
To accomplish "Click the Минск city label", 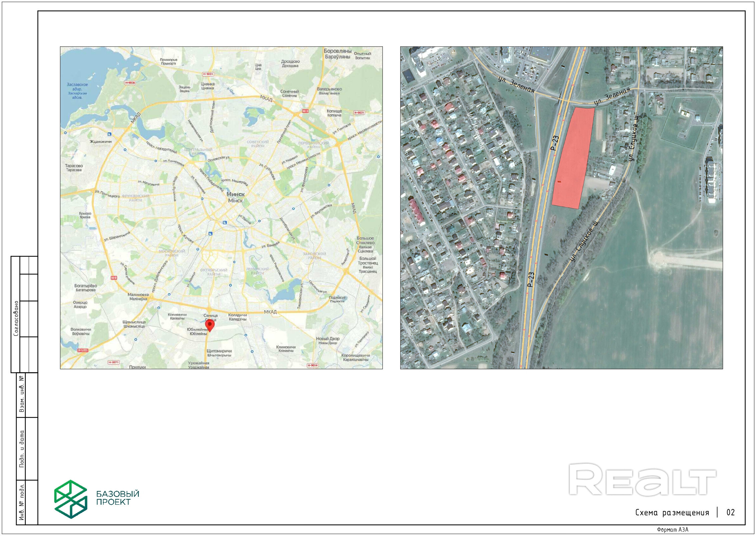I will tap(235, 194).
